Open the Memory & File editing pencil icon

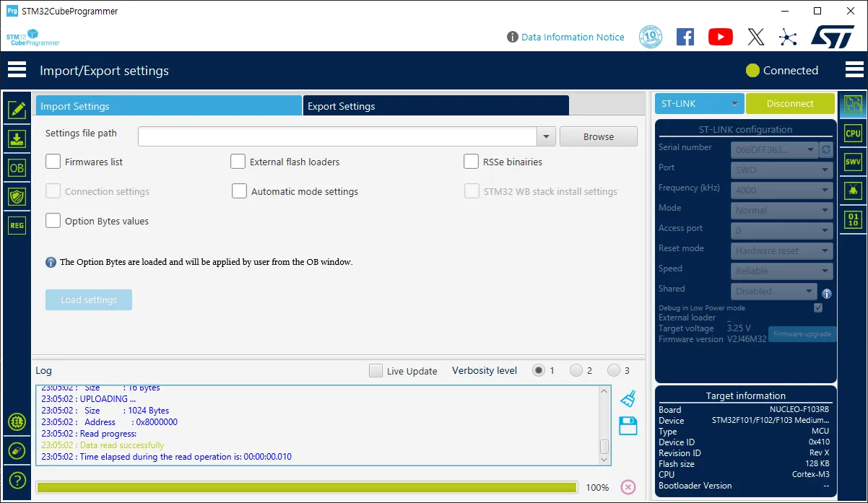pyautogui.click(x=17, y=110)
